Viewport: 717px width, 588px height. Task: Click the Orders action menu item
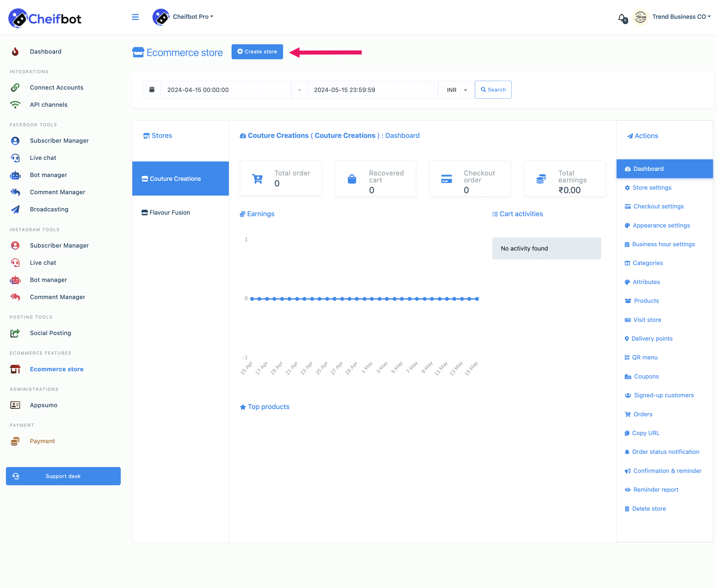click(x=643, y=414)
